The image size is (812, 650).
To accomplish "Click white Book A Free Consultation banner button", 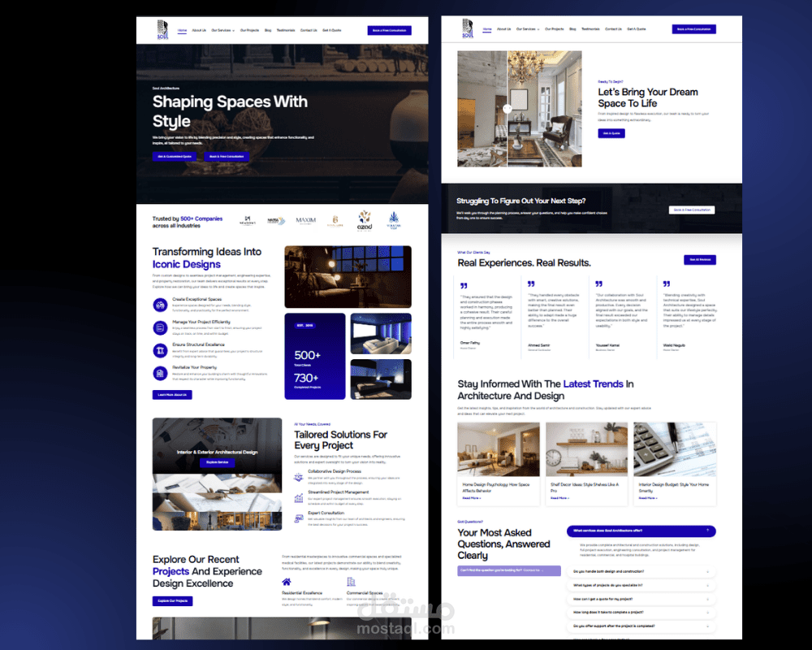I will pyautogui.click(x=692, y=210).
